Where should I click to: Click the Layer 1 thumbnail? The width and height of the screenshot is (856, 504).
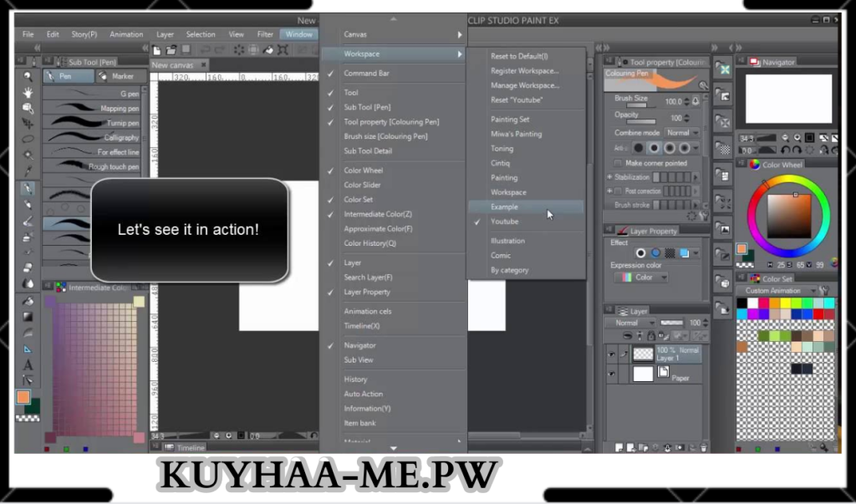point(643,354)
